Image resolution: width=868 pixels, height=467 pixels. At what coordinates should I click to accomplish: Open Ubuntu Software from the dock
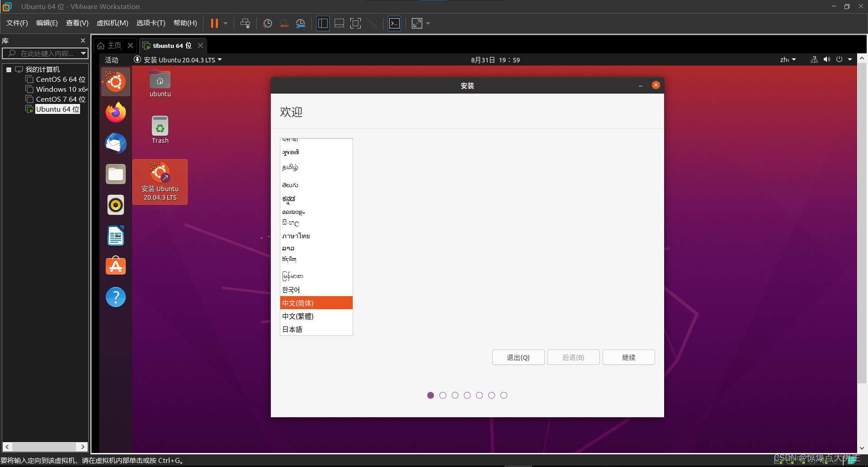tap(116, 266)
